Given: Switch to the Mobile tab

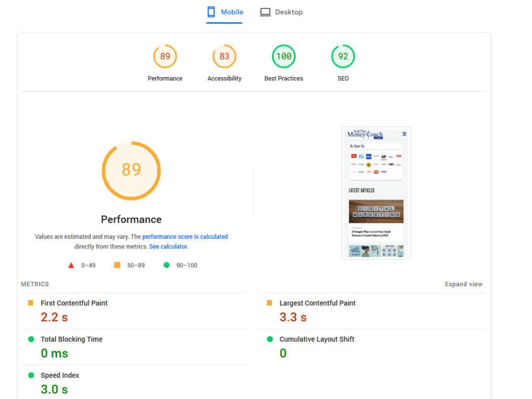Looking at the screenshot, I should pyautogui.click(x=225, y=12).
